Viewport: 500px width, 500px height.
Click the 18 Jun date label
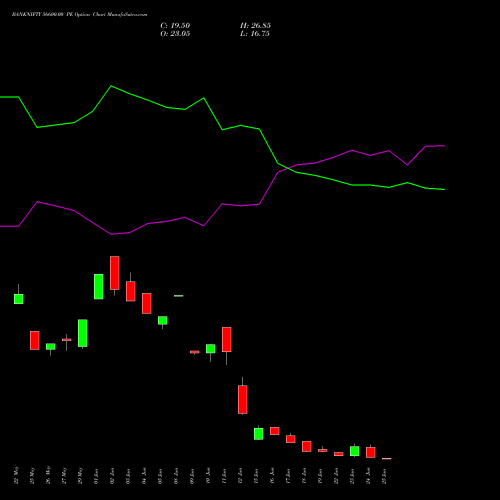click(304, 476)
